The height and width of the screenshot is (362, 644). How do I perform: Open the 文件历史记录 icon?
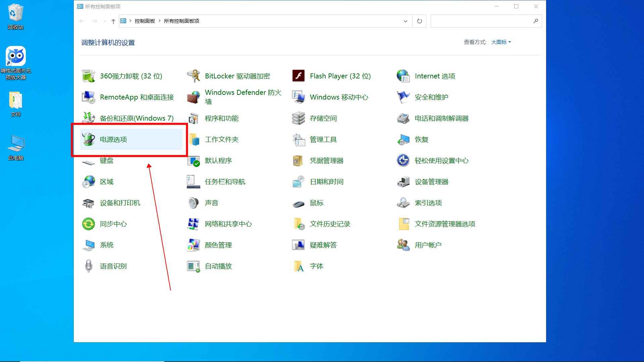point(299,224)
